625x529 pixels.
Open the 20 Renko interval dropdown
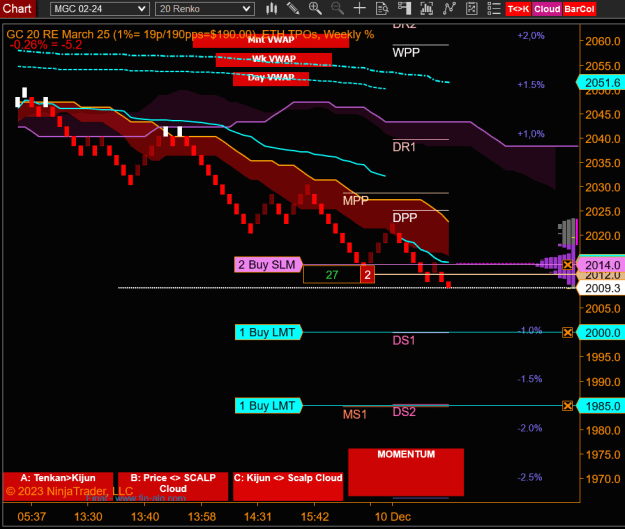pos(205,9)
